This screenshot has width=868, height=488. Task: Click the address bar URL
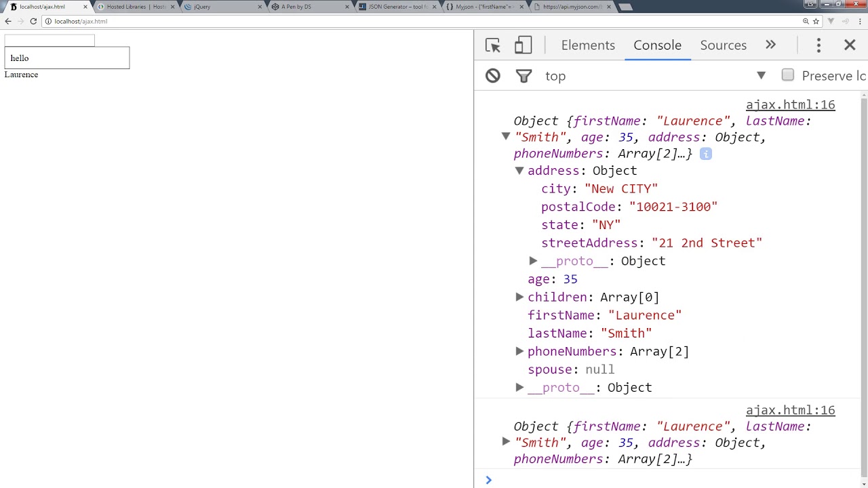click(81, 21)
